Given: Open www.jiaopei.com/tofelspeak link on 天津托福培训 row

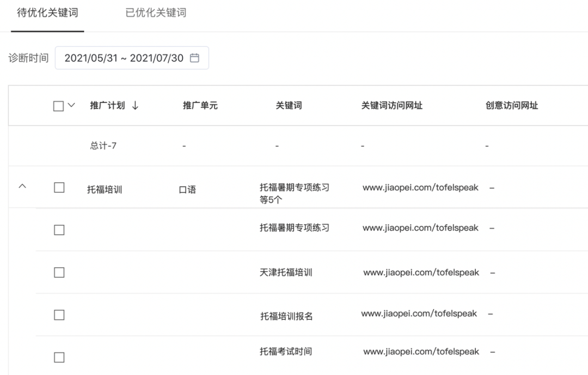Looking at the screenshot, I should tap(420, 272).
